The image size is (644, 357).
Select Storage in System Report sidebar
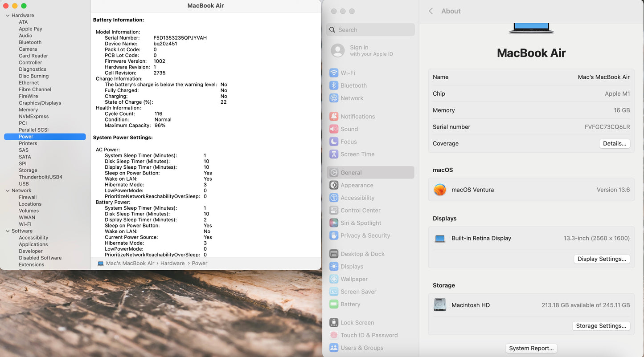[x=28, y=170]
